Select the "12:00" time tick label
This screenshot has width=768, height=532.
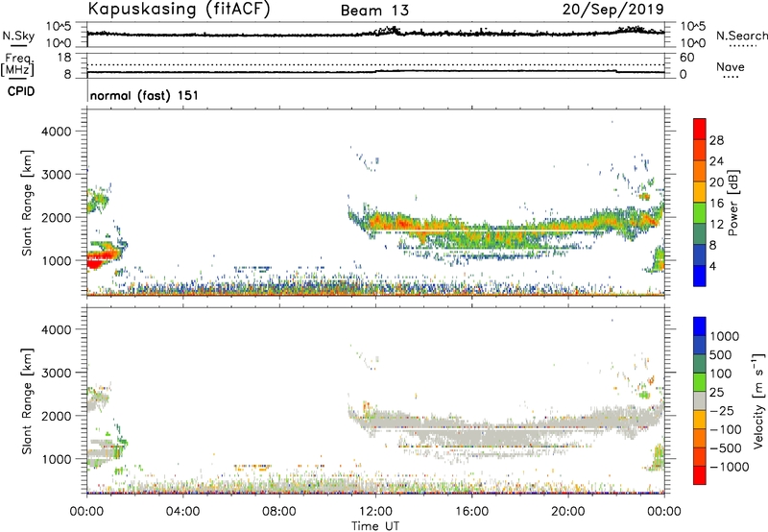(375, 512)
